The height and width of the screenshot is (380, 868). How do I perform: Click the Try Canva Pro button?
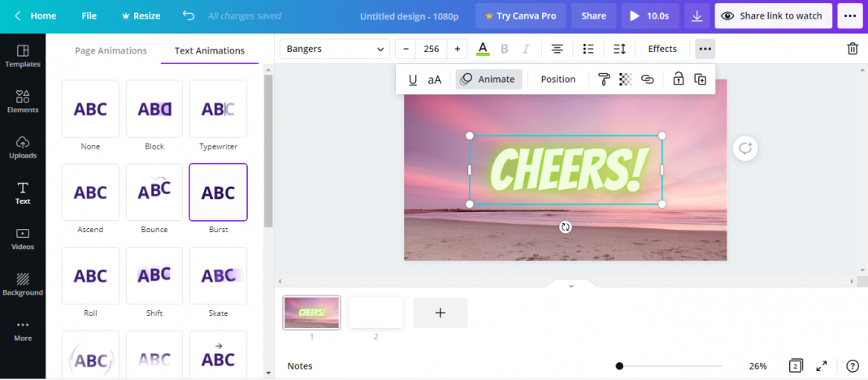[520, 15]
